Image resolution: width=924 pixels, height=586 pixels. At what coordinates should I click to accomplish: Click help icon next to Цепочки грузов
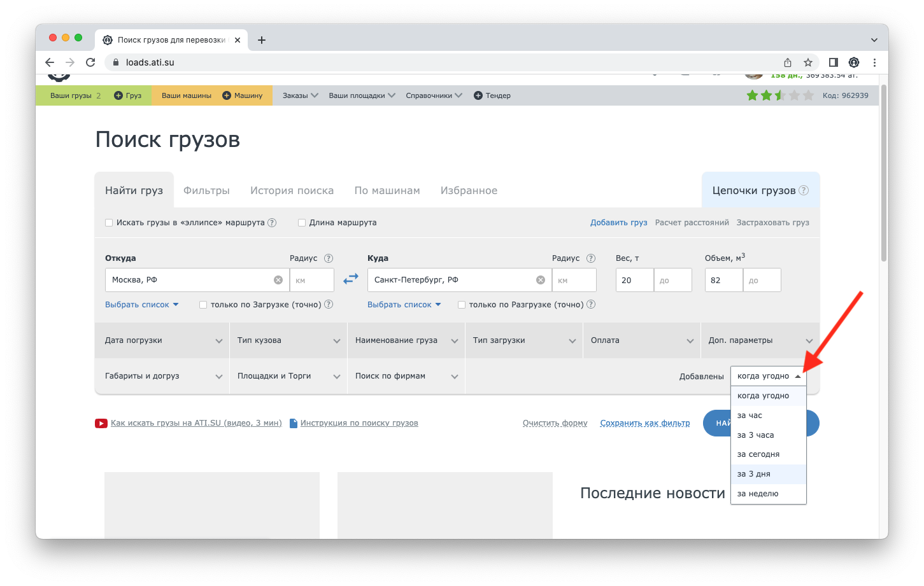804,190
